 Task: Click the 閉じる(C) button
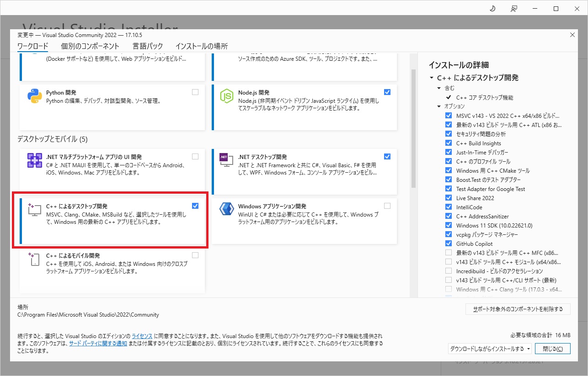point(553,349)
